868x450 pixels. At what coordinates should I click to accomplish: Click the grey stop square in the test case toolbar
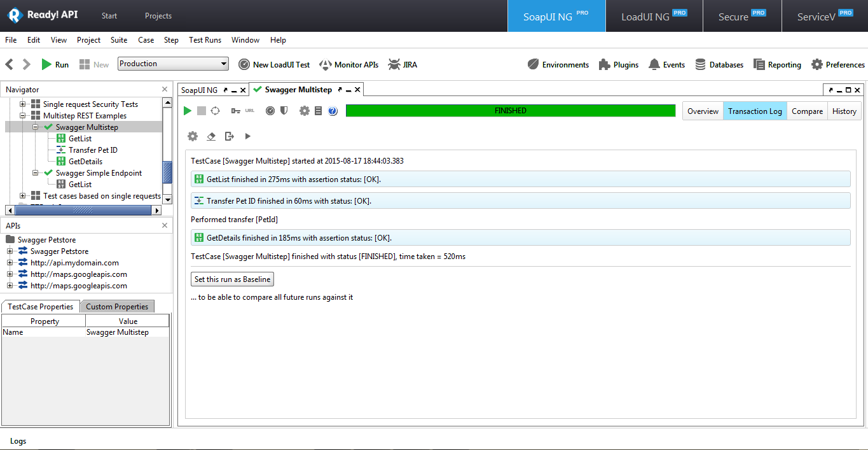tap(202, 111)
